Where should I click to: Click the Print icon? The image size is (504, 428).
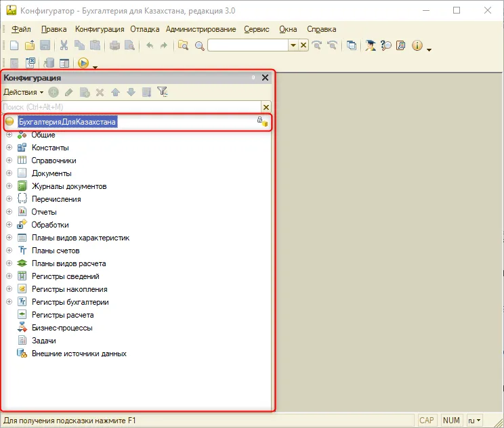click(114, 45)
